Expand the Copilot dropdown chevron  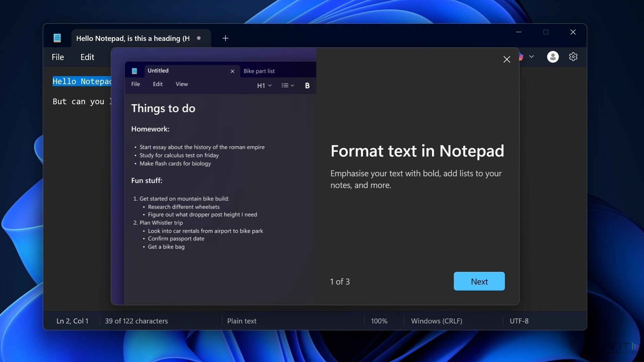pyautogui.click(x=531, y=57)
